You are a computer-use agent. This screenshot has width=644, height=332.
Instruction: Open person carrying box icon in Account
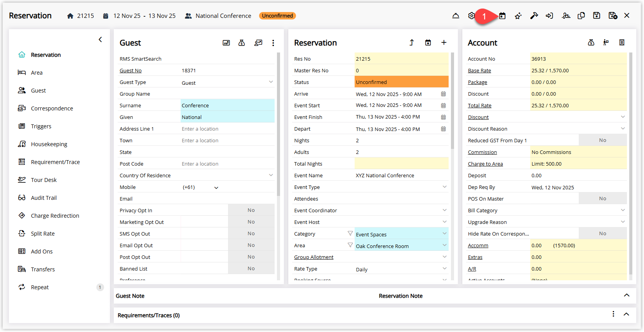(606, 43)
